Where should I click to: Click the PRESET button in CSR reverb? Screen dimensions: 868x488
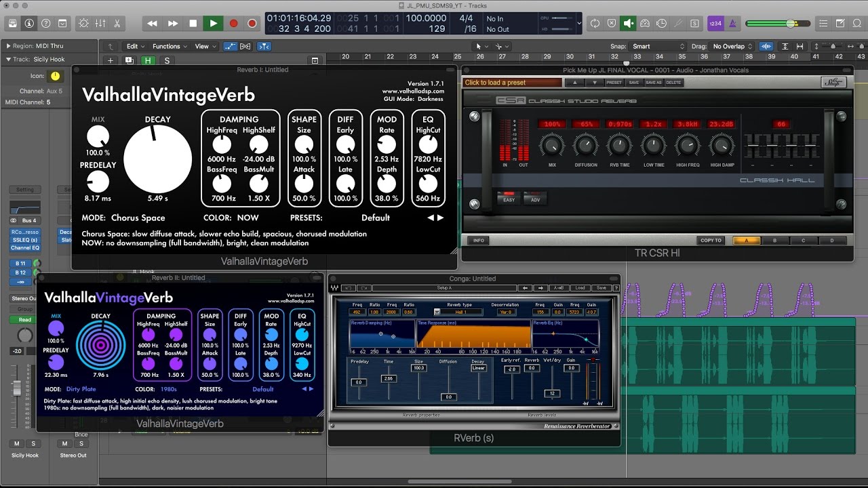[614, 83]
